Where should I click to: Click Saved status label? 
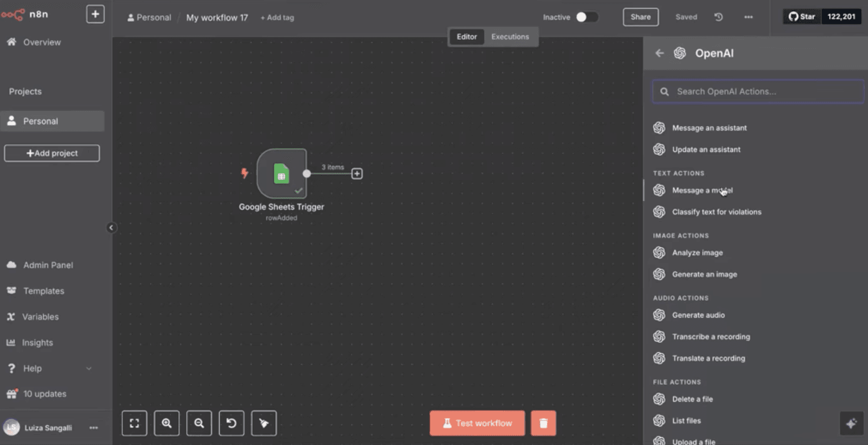pyautogui.click(x=686, y=17)
